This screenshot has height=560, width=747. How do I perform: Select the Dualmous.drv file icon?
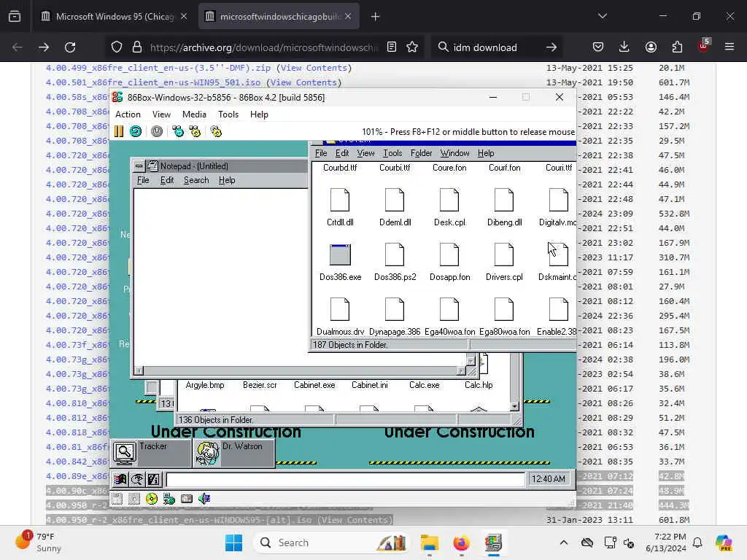(340, 309)
